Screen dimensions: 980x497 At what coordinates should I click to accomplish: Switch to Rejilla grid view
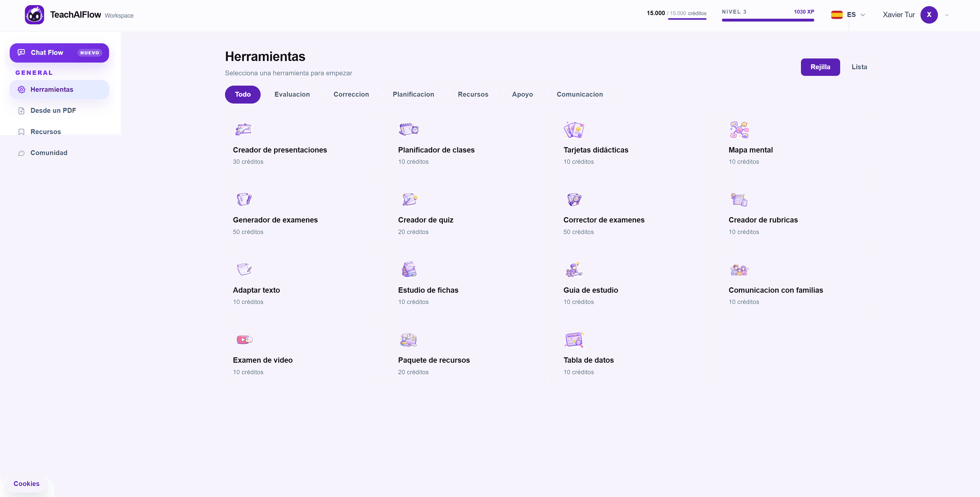[820, 67]
